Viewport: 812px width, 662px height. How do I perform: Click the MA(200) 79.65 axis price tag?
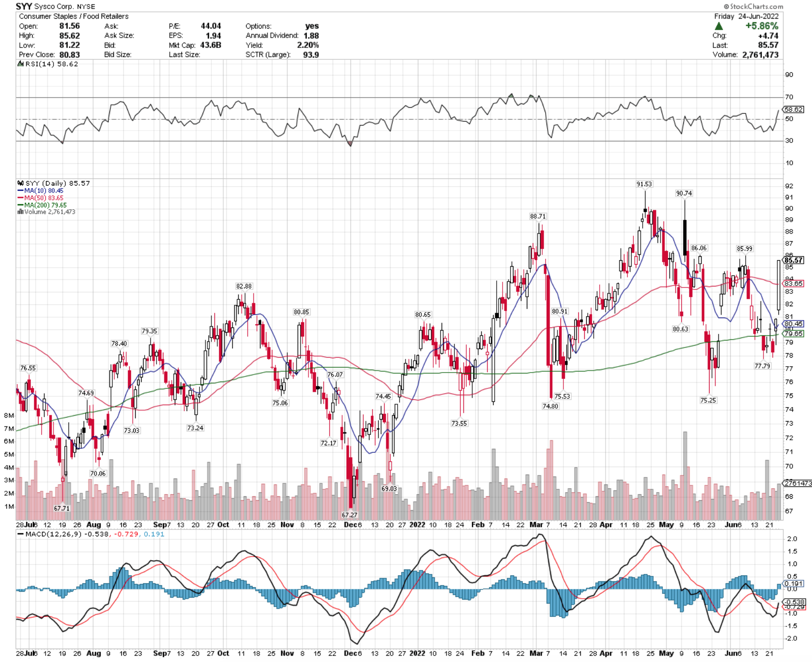794,333
